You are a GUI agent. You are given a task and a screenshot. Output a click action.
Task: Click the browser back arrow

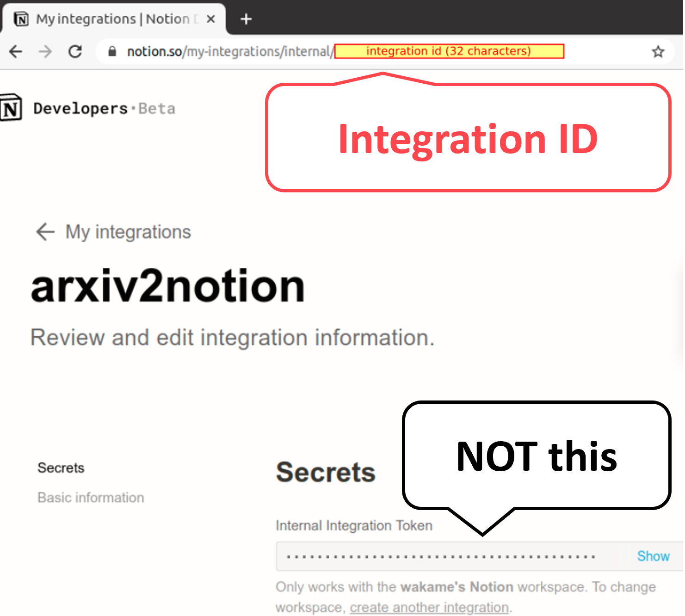click(x=16, y=51)
